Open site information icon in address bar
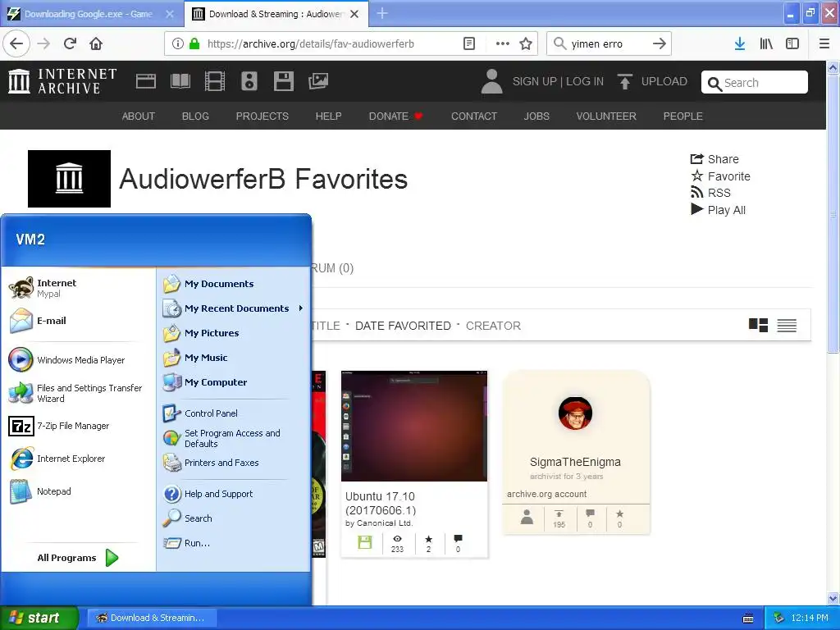Screen dimensions: 840x630 (178, 44)
